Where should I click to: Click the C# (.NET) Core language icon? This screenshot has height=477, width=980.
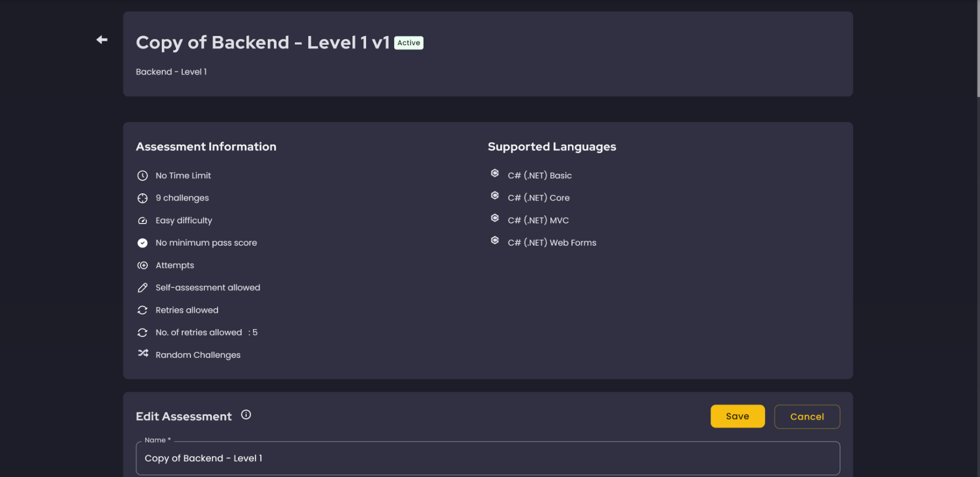pos(495,196)
